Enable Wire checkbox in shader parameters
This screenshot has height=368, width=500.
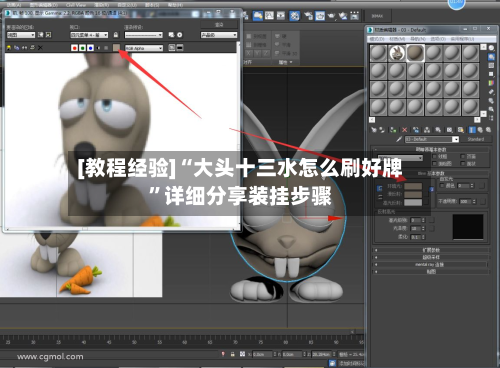click(435, 156)
